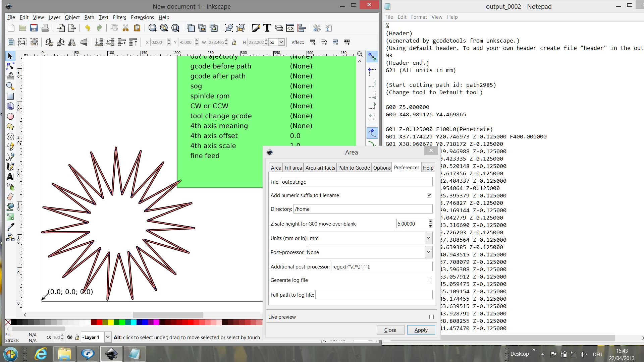644x362 pixels.
Task: Click the Apply button
Action: pyautogui.click(x=421, y=330)
